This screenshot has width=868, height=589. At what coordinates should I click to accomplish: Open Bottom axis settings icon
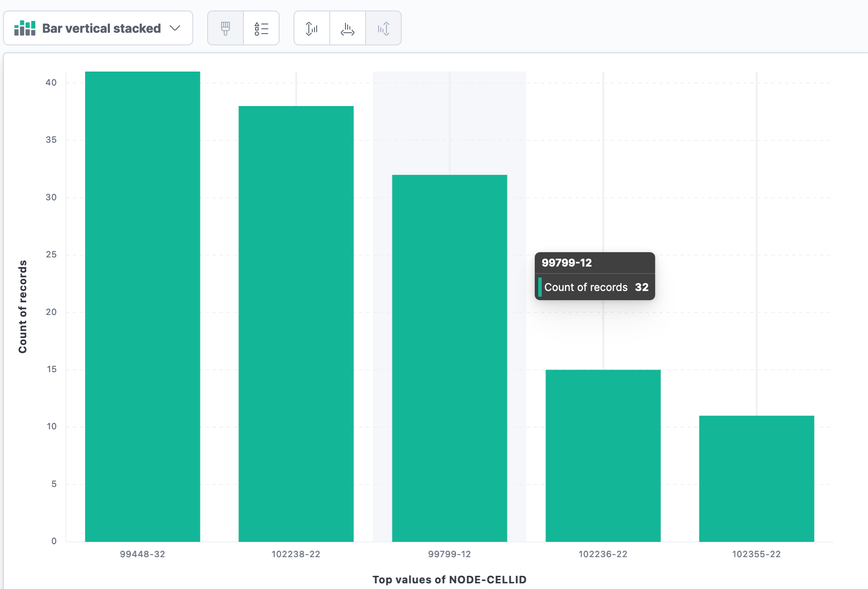(x=348, y=28)
